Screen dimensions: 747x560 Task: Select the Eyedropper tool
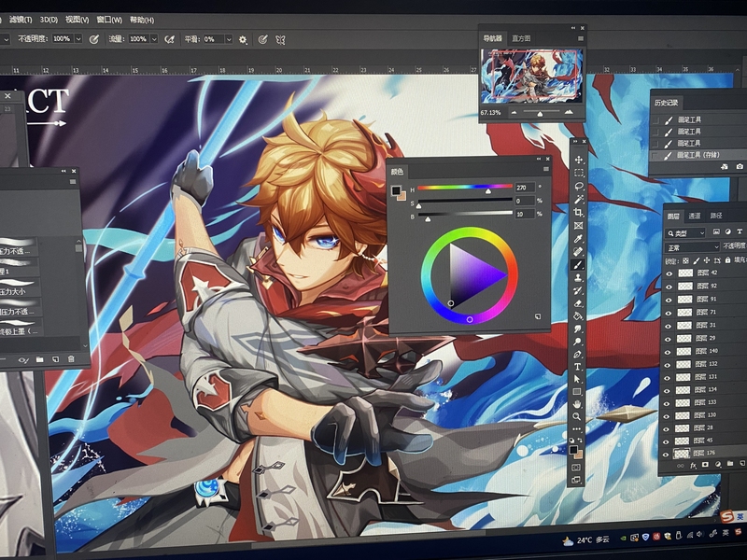pyautogui.click(x=578, y=239)
